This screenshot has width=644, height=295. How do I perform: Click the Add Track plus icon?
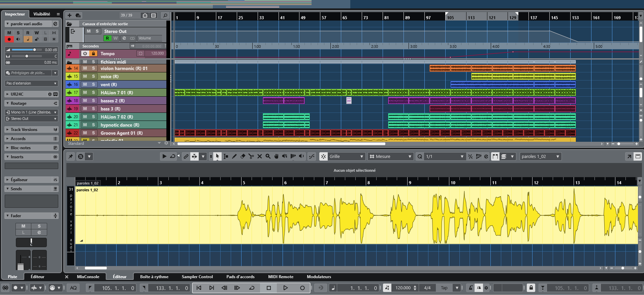69,15
